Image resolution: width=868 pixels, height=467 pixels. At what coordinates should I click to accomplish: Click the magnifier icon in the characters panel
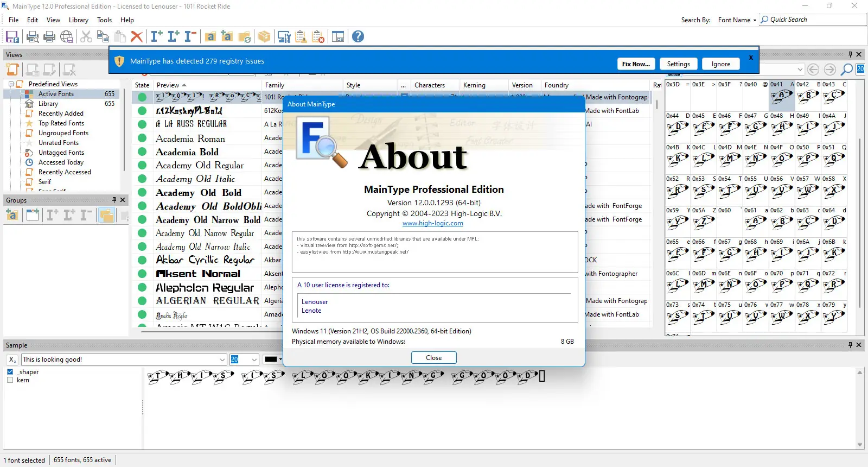[846, 69]
